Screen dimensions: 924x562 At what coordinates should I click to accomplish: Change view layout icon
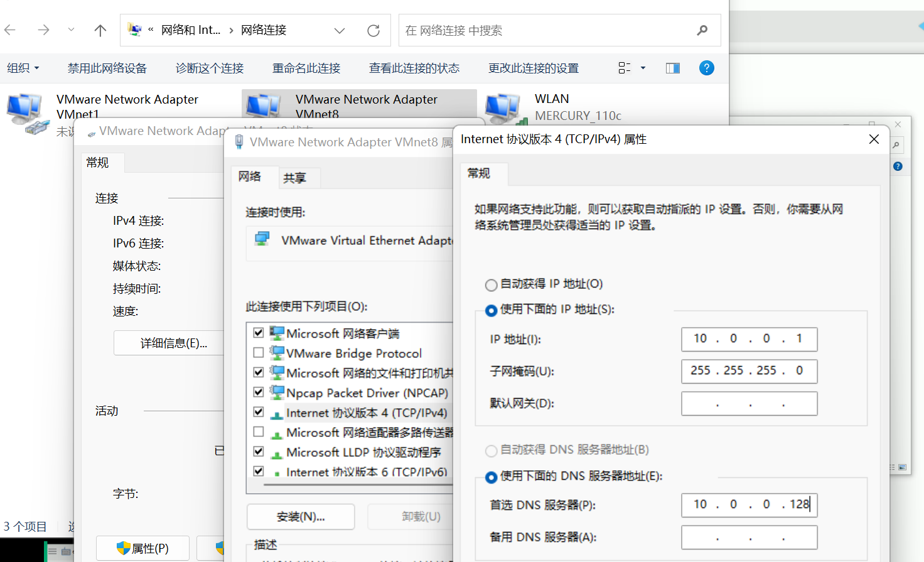[625, 68]
